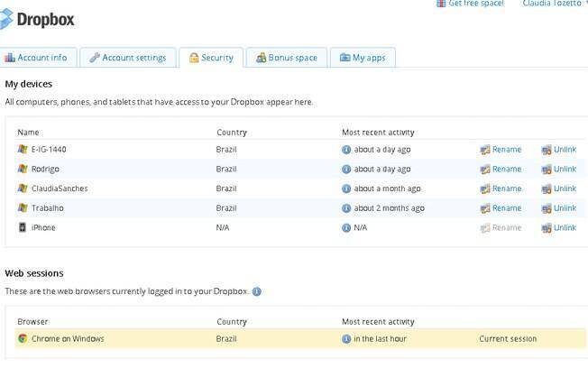Click the rename icon in the ClaudiaSanches row
This screenshot has width=588, height=368.
point(485,189)
